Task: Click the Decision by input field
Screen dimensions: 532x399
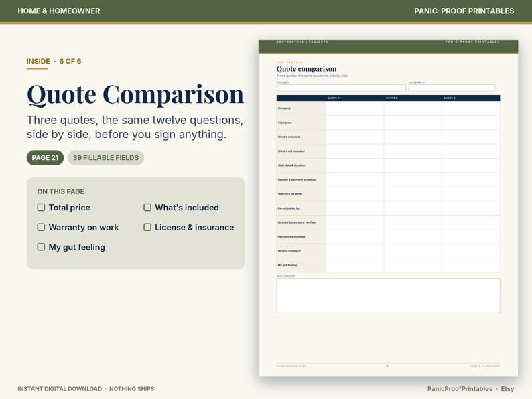Action: coord(452,88)
